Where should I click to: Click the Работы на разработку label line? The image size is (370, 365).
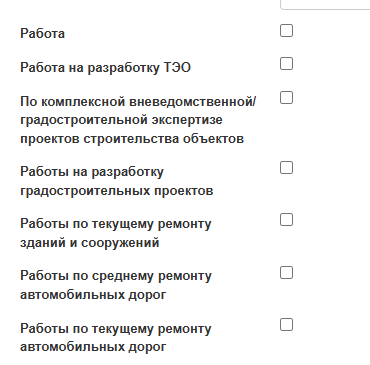coord(92,172)
